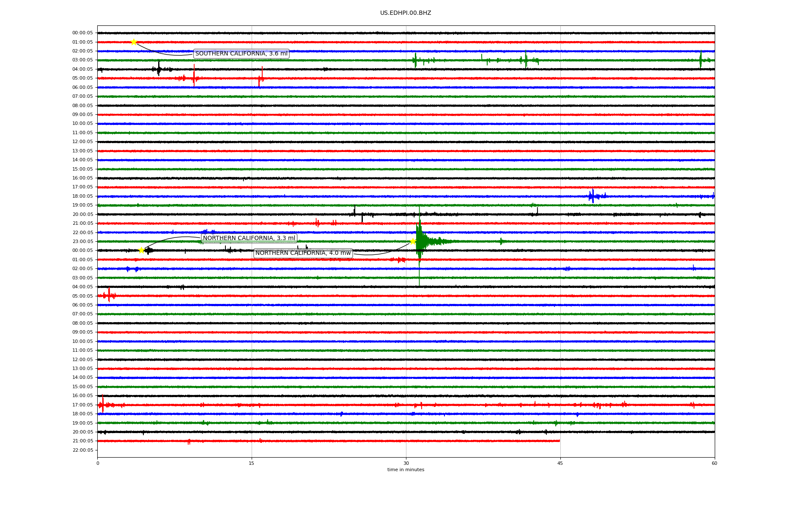Click the 0 tick label on x-axis
The height and width of the screenshot is (508, 812).
click(98, 463)
